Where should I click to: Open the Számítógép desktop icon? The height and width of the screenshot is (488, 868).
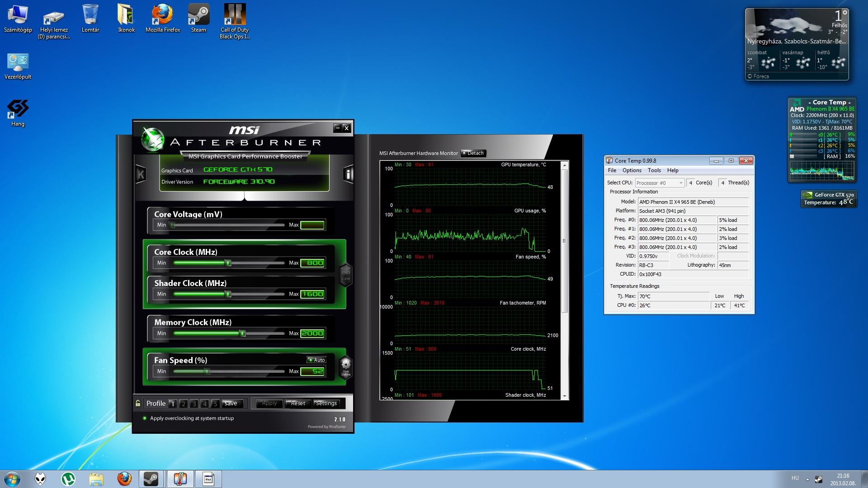18,19
